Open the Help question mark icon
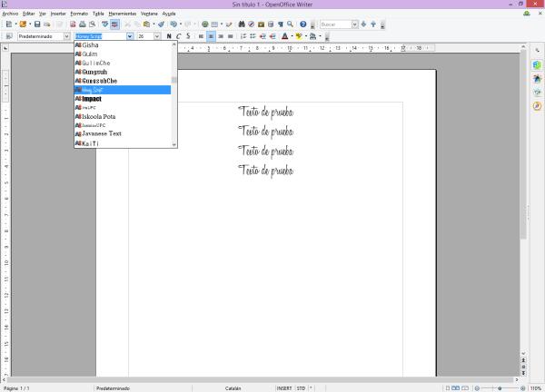This screenshot has width=545, height=392. click(x=302, y=24)
